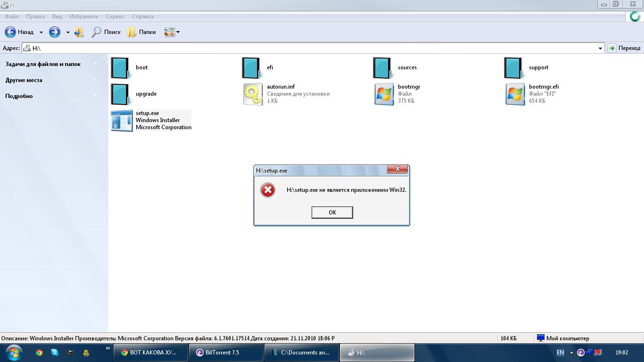Select the sources folder icon
The width and height of the screenshot is (644, 362).
coord(383,68)
